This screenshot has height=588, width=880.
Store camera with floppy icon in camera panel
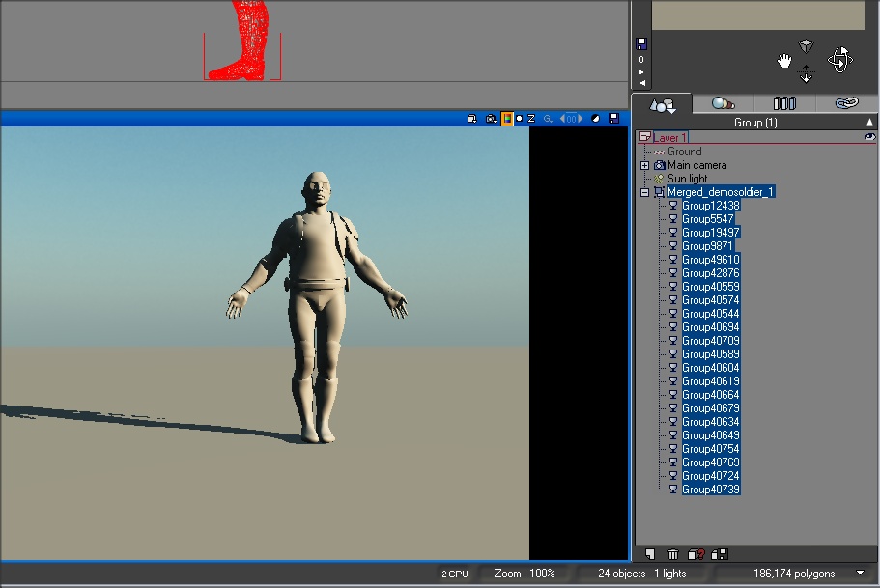[641, 43]
